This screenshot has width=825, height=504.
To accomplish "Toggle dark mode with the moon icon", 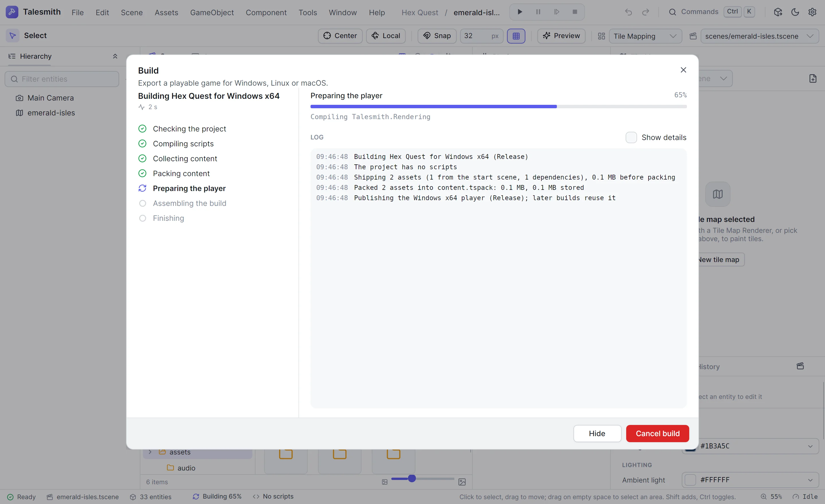I will pyautogui.click(x=795, y=12).
